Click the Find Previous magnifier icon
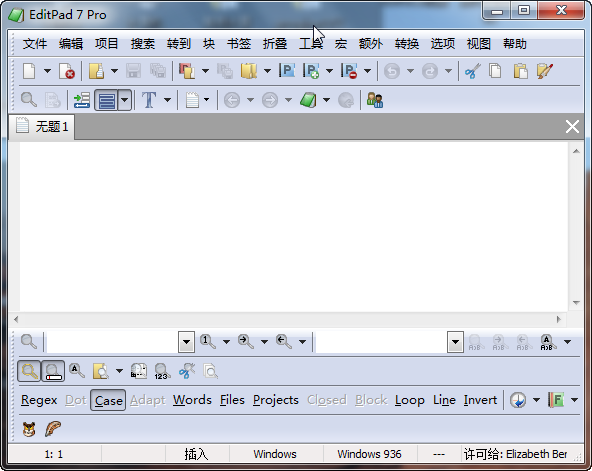 (284, 342)
